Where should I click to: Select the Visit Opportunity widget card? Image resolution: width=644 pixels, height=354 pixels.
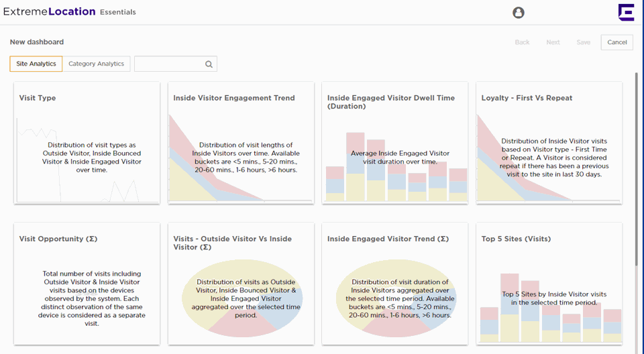tap(87, 284)
